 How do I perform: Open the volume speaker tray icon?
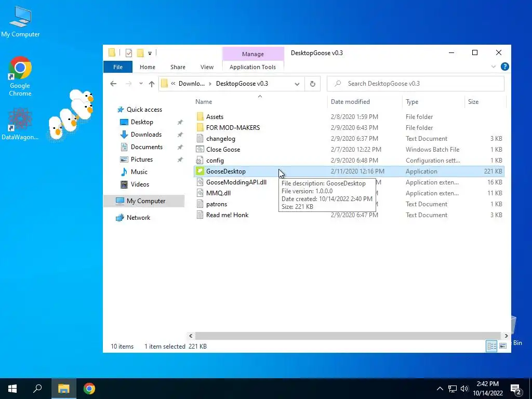pyautogui.click(x=464, y=389)
